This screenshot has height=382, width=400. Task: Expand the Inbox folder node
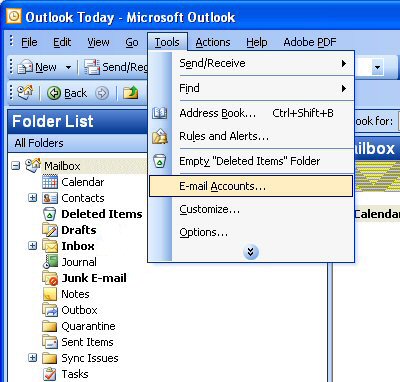point(32,246)
